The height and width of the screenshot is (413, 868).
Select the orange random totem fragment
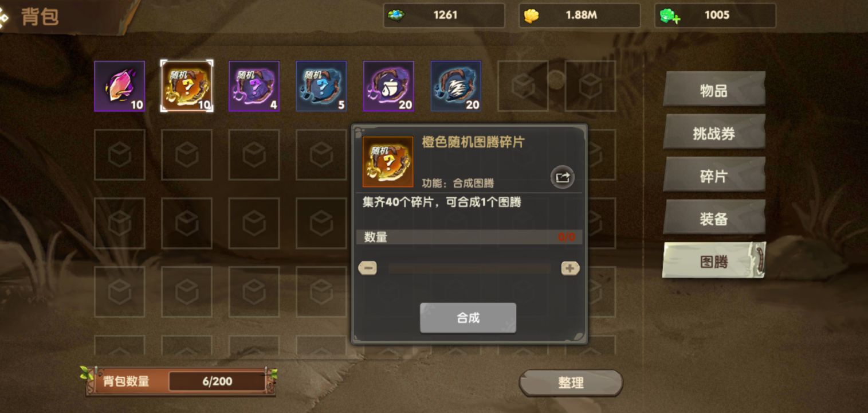point(187,86)
